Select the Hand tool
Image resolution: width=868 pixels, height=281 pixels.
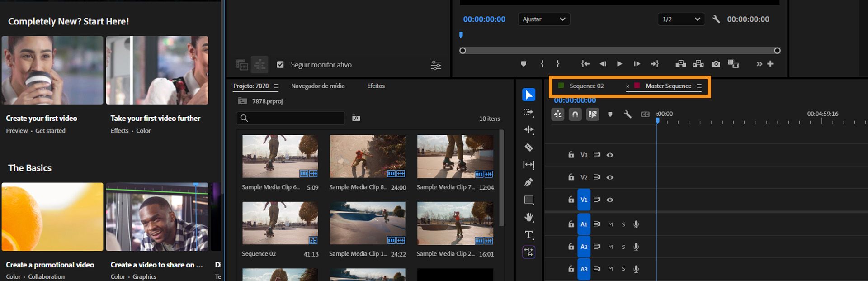(x=528, y=217)
